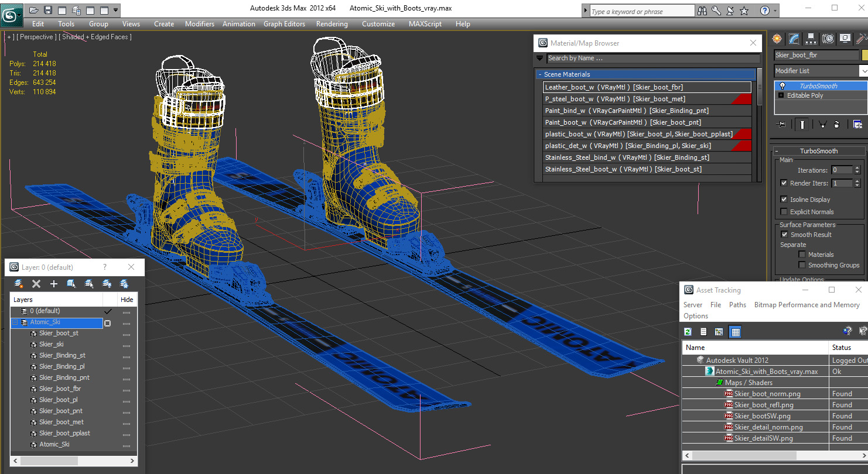Open the MAXScript menu
868x474 pixels.
[x=425, y=24]
